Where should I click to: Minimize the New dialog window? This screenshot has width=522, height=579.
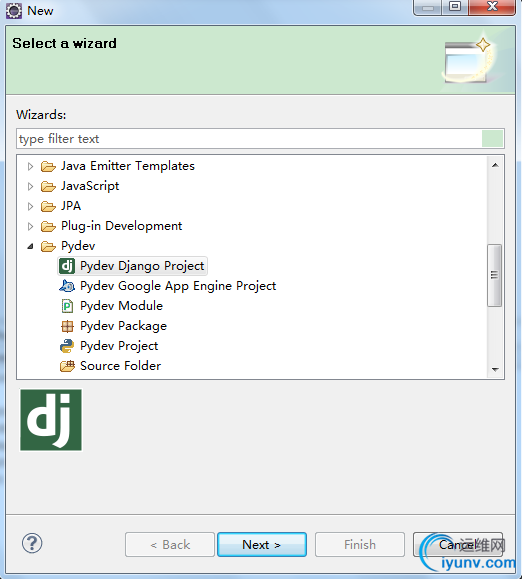point(427,7)
